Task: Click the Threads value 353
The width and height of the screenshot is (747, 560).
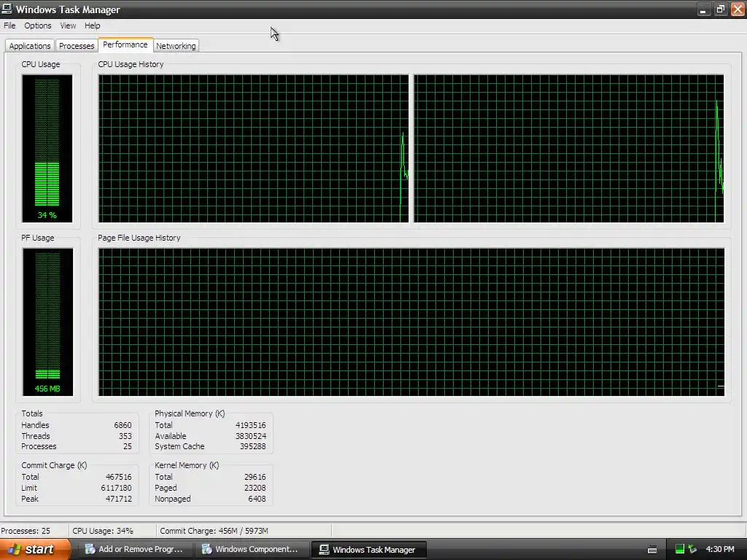Action: [125, 436]
